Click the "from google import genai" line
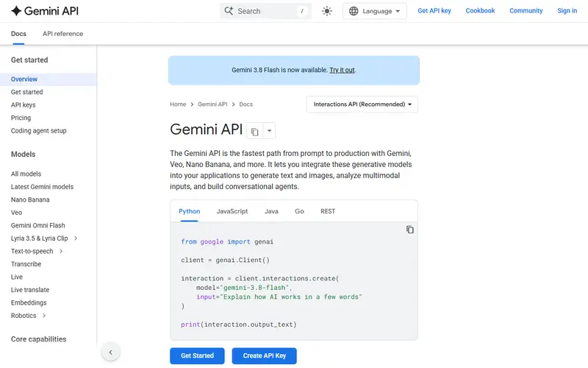Viewport: 588px width, 368px height. [227, 242]
